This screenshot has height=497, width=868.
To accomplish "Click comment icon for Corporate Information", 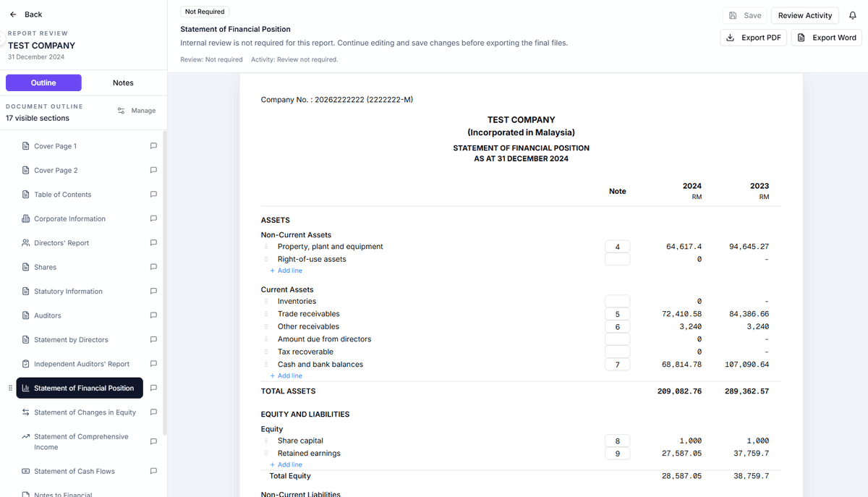I will click(x=153, y=218).
